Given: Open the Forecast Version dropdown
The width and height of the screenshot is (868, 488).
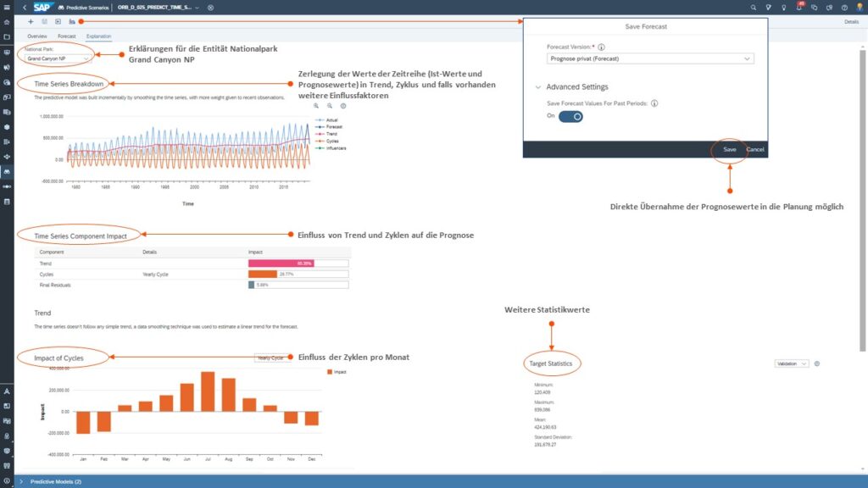Looking at the screenshot, I should (650, 59).
